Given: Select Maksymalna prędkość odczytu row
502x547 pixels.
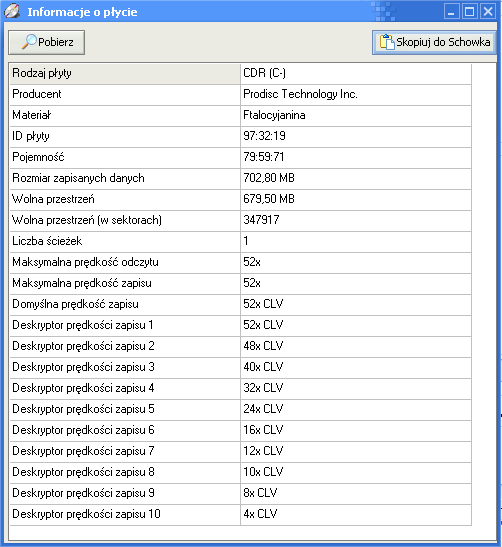Looking at the screenshot, I should [x=240, y=262].
